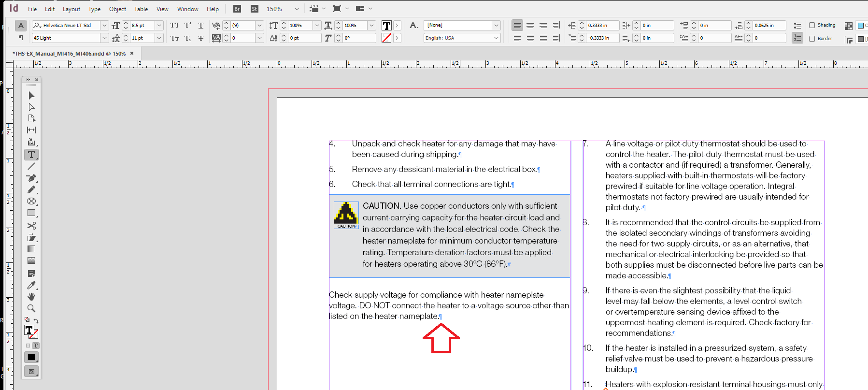This screenshot has height=390, width=868.
Task: Open the Object menu
Action: coord(117,9)
